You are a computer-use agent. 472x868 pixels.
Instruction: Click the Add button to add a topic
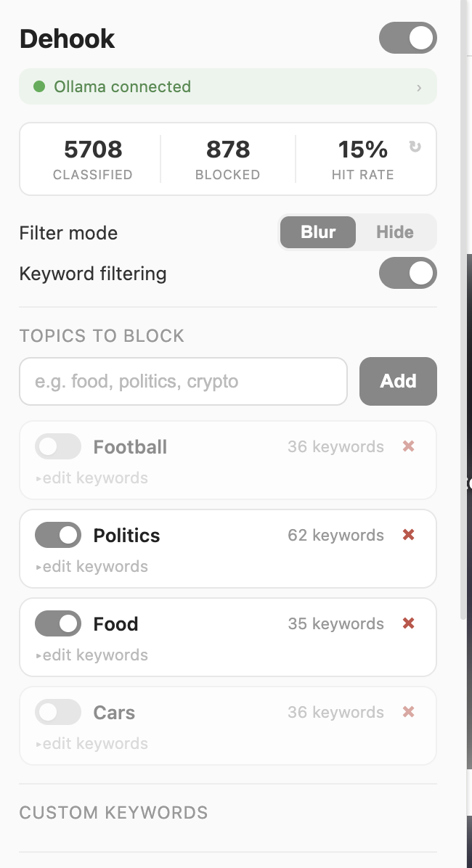pos(398,381)
